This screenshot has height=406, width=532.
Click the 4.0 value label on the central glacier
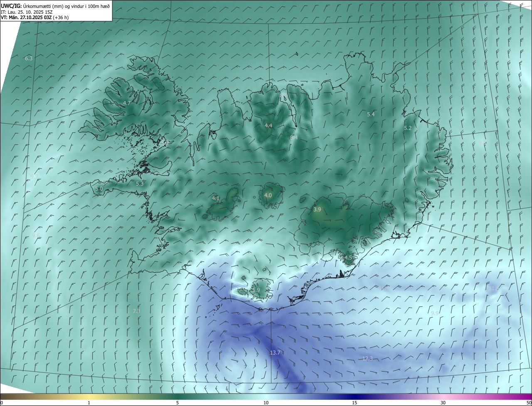268,195
